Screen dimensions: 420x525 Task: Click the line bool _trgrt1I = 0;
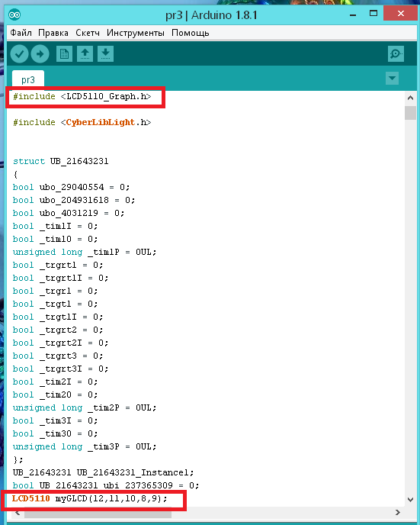click(60, 279)
